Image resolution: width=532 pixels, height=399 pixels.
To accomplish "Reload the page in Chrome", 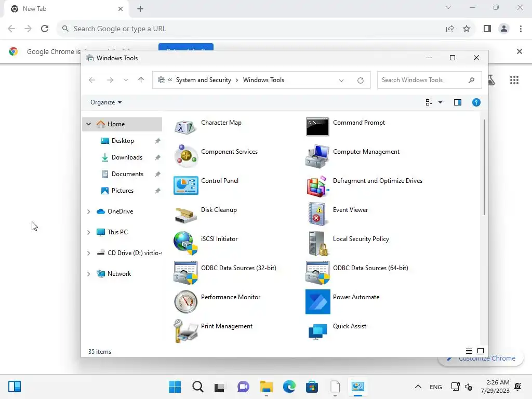I will (45, 29).
